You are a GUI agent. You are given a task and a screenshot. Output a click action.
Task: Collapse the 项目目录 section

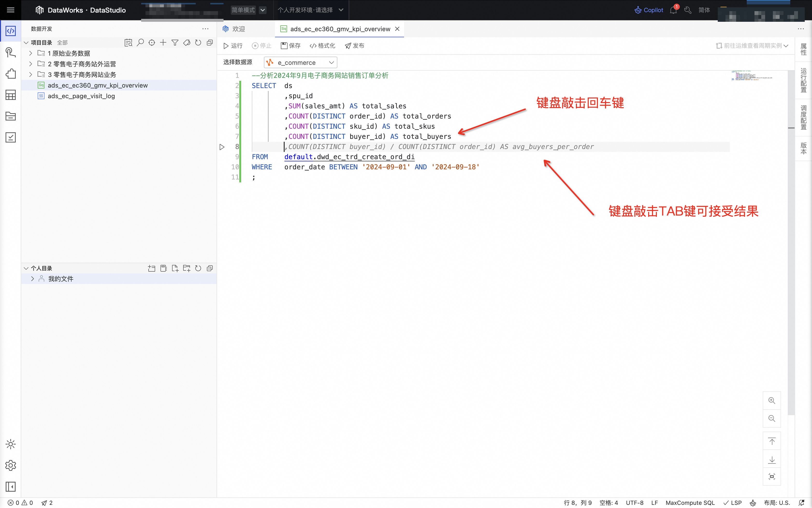[26, 43]
